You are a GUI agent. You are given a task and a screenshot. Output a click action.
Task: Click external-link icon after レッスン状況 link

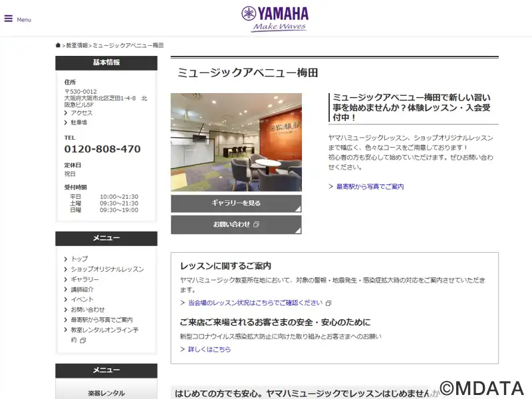328,303
